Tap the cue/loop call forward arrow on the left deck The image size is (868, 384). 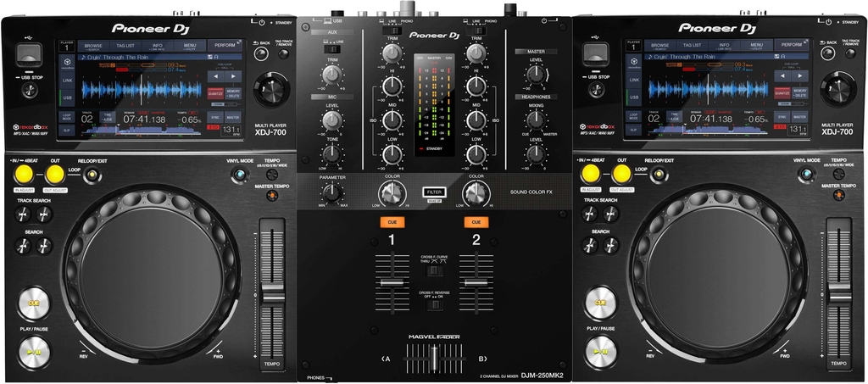[x=233, y=75]
